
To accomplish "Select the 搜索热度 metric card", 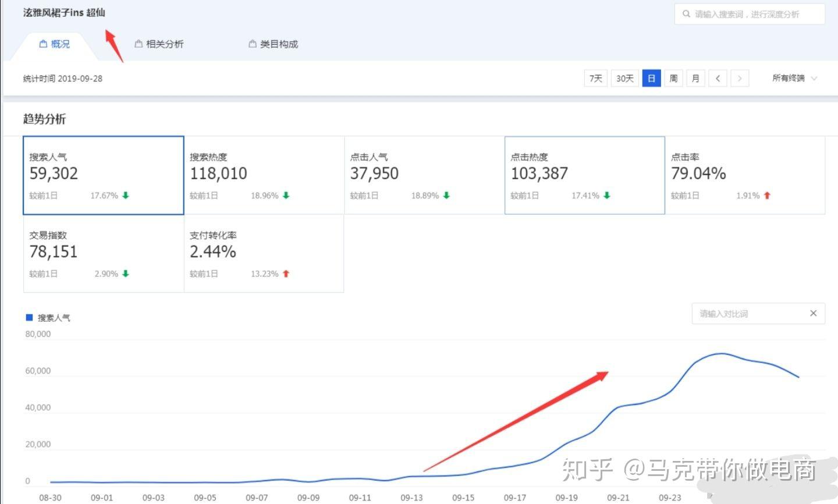I will 264,175.
